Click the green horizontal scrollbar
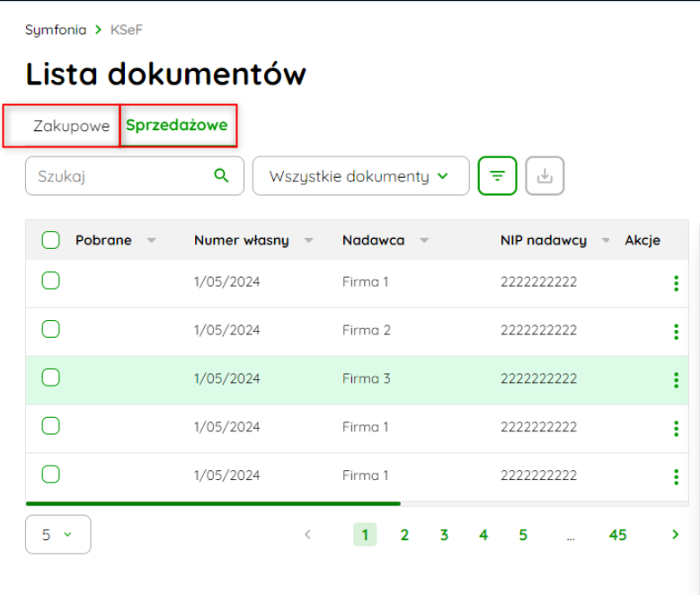700x595 pixels. [213, 503]
